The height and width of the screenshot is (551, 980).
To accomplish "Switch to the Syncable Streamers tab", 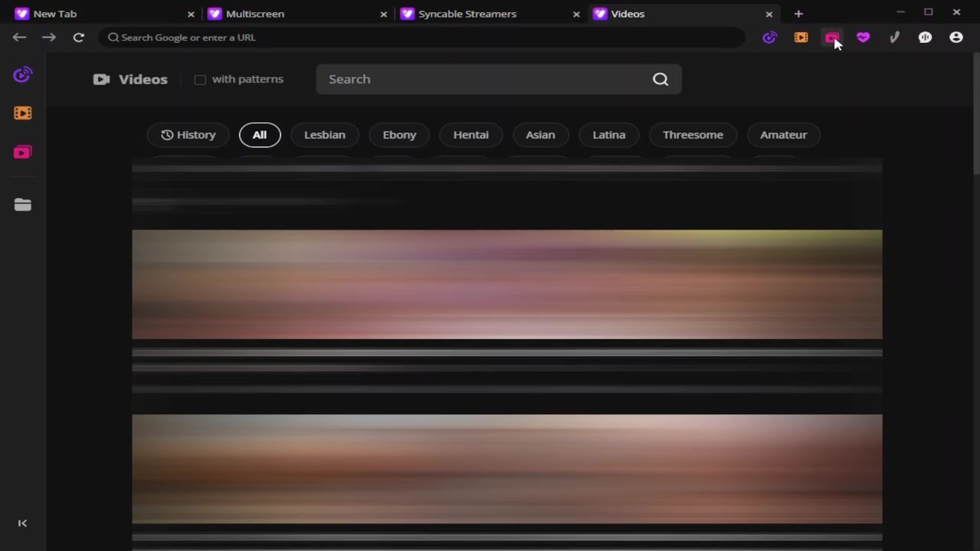I will click(x=467, y=14).
